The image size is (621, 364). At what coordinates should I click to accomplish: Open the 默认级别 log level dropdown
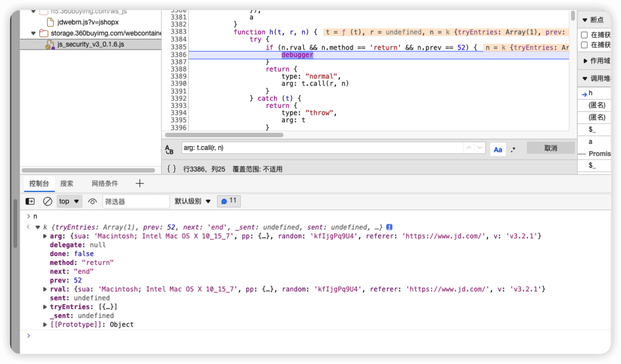click(193, 201)
